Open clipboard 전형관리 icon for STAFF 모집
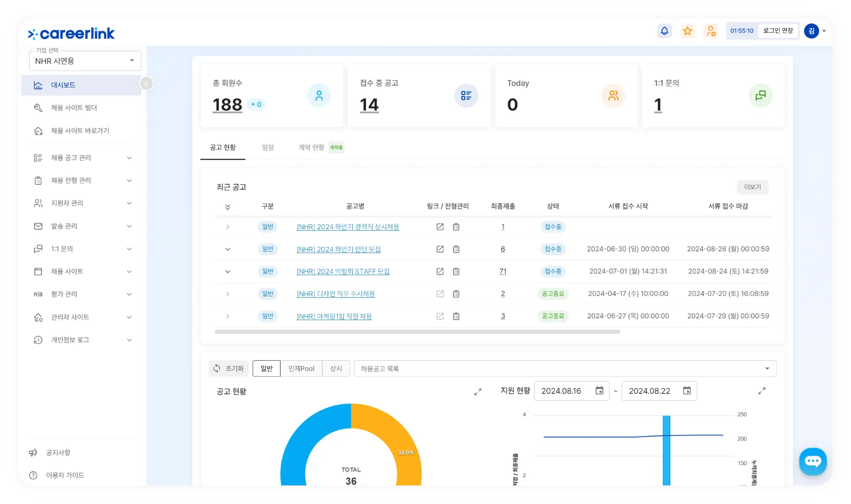This screenshot has height=504, width=851. (456, 272)
